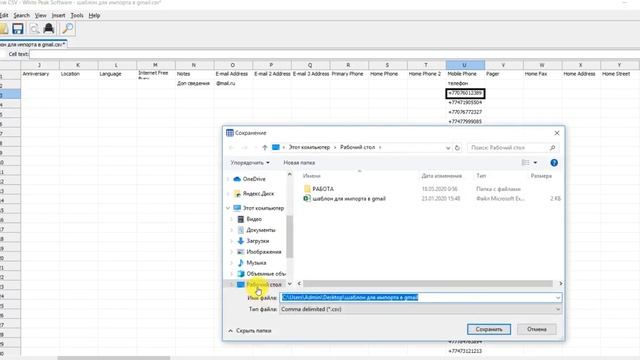Select the CSV file document tab
640x360 pixels.
tap(33, 44)
